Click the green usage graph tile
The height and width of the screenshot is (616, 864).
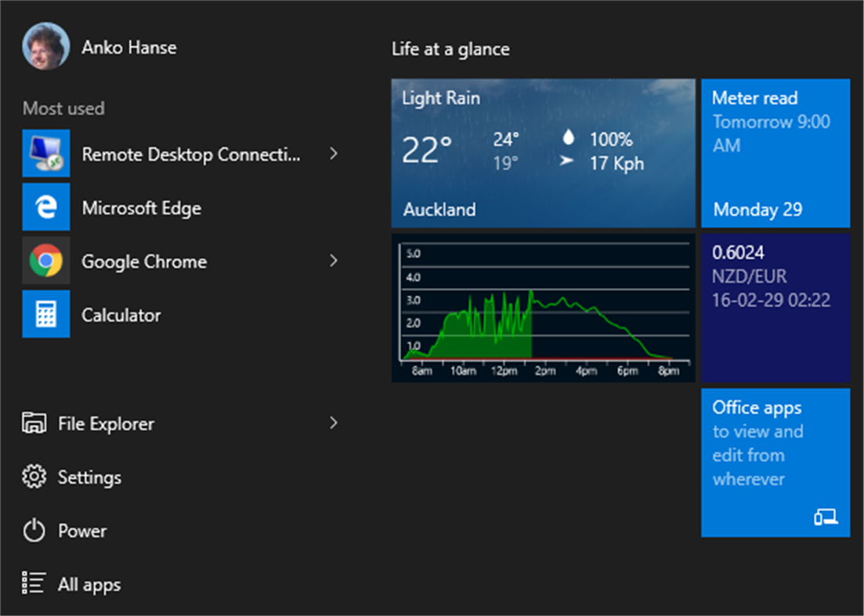click(x=543, y=307)
